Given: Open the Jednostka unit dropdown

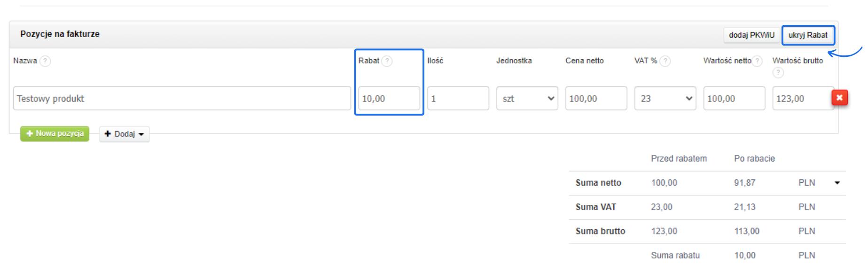Looking at the screenshot, I should coord(527,99).
